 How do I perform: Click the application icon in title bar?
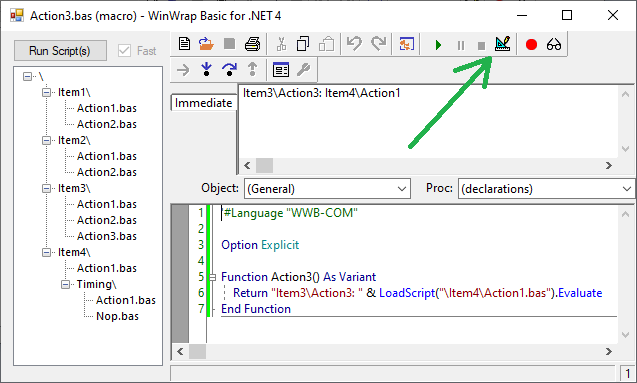[x=17, y=15]
